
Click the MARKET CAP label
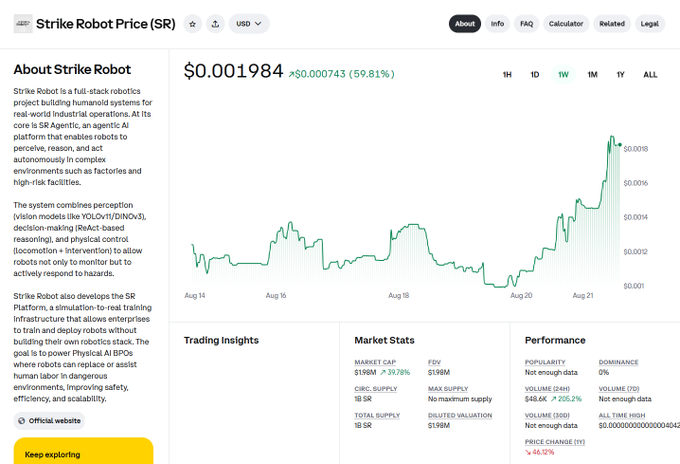375,362
